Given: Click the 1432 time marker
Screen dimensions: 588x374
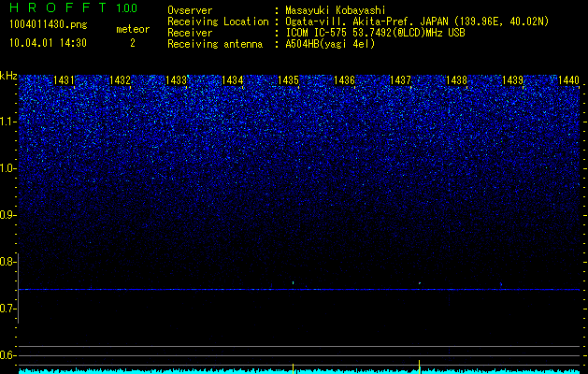Looking at the screenshot, I should pyautogui.click(x=120, y=79).
